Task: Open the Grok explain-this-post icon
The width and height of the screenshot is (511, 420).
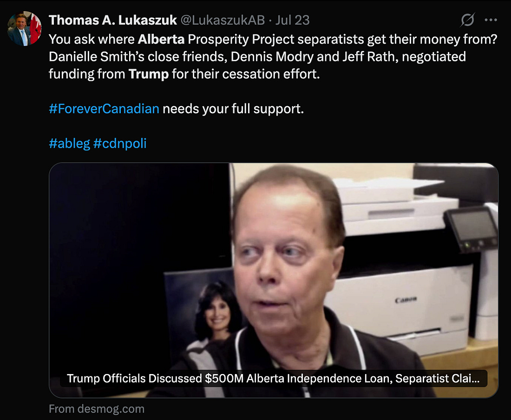Action: pyautogui.click(x=467, y=20)
